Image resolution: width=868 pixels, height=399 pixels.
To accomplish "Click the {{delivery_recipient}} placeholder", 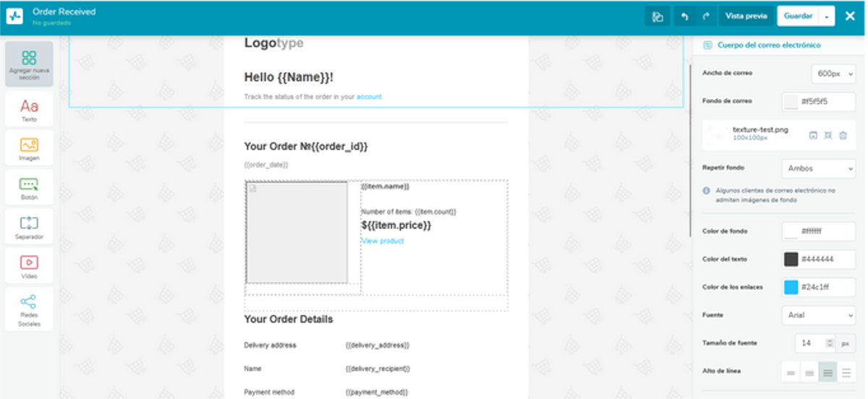I will point(378,369).
